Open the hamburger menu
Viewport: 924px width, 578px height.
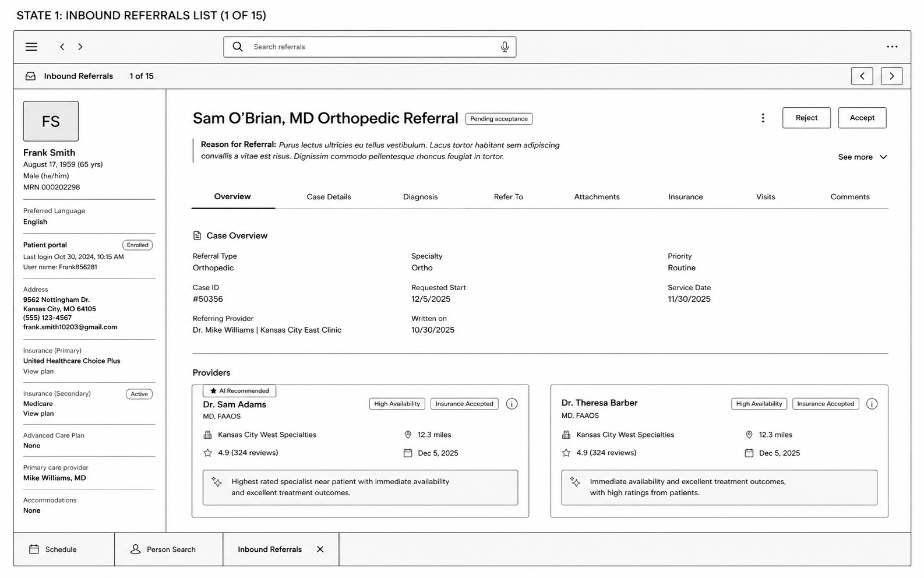[x=31, y=47]
